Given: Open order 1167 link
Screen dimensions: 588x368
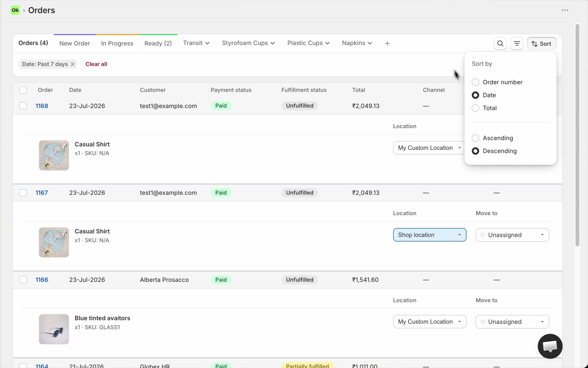Looking at the screenshot, I should [x=42, y=193].
